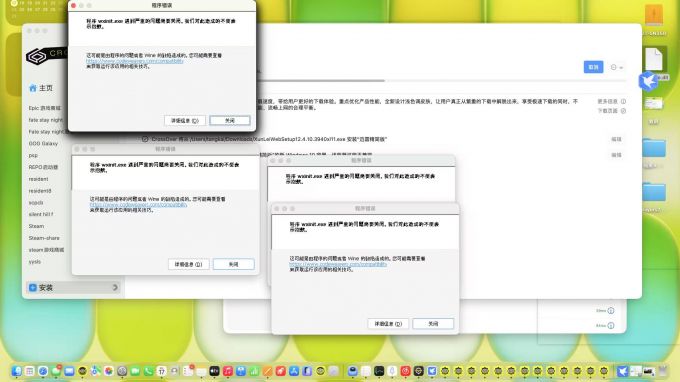Select the resident8 bottle entry
The width and height of the screenshot is (680, 382).
(40, 191)
